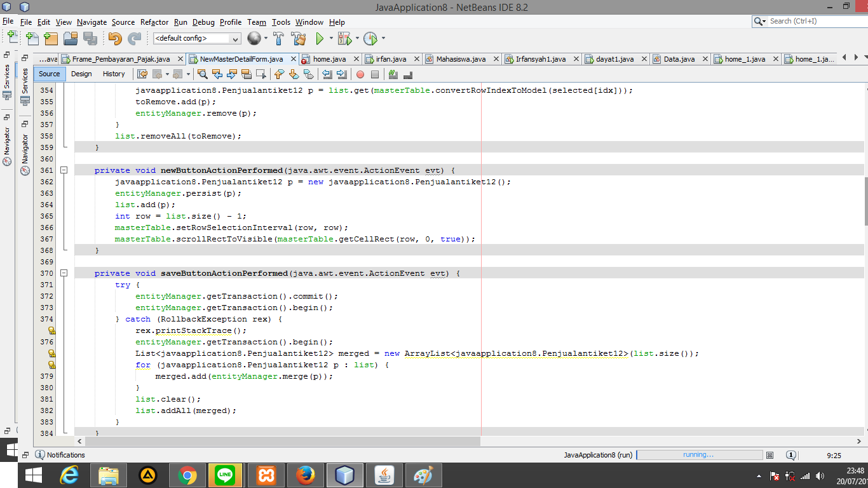This screenshot has width=868, height=488.
Task: Click the Build Project hammer icon
Action: tap(278, 38)
